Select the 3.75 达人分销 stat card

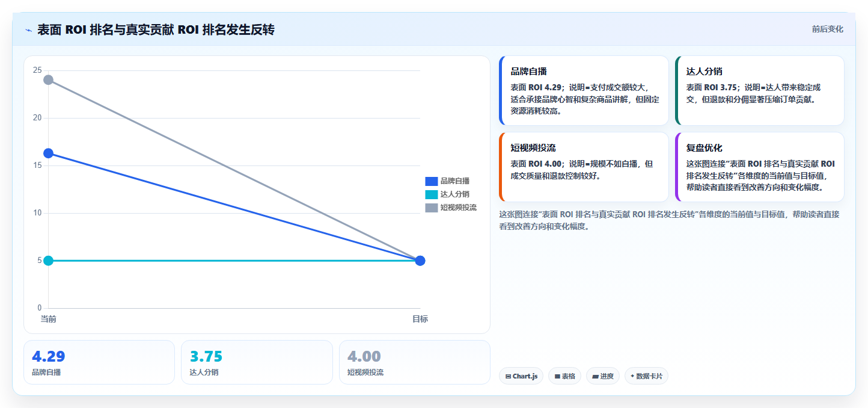coord(257,362)
